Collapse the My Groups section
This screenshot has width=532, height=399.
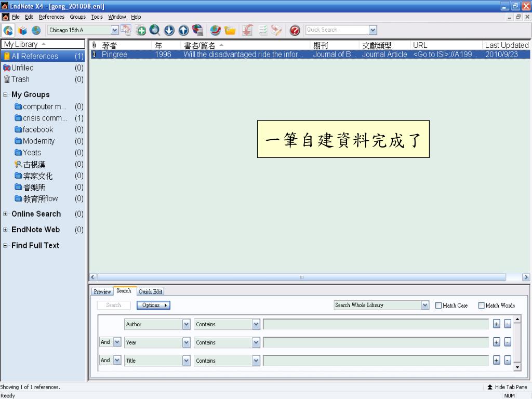[x=5, y=95]
